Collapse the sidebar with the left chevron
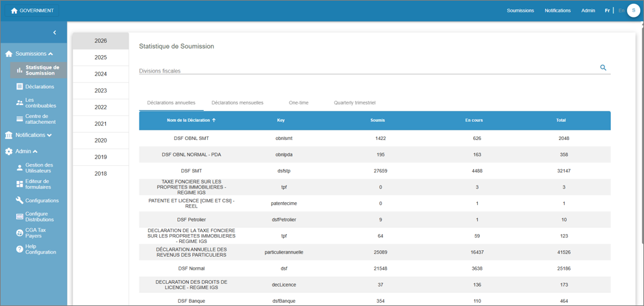Viewport: 644px width, 306px height. [x=55, y=32]
